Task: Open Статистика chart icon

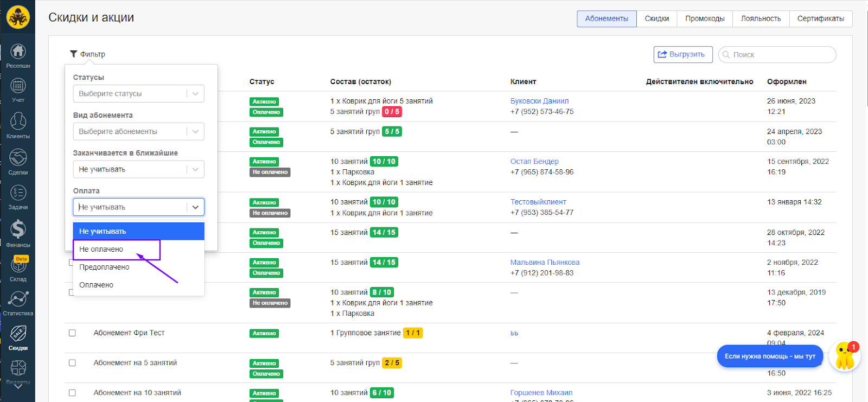Action: pos(18,303)
